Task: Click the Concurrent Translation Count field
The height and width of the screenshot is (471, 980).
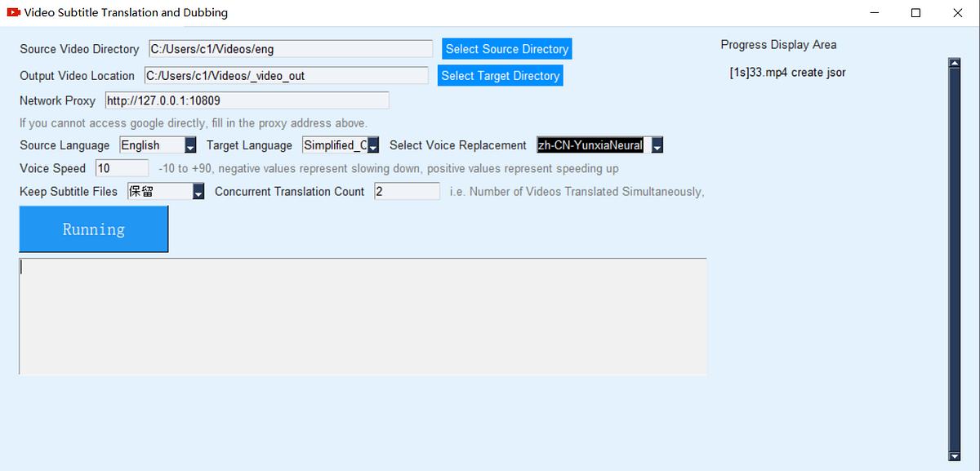Action: (406, 191)
